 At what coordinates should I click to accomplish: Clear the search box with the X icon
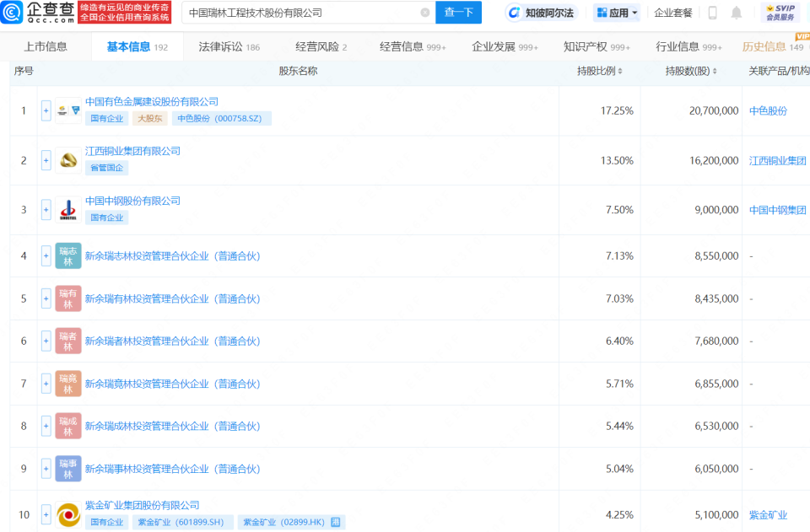tap(425, 13)
